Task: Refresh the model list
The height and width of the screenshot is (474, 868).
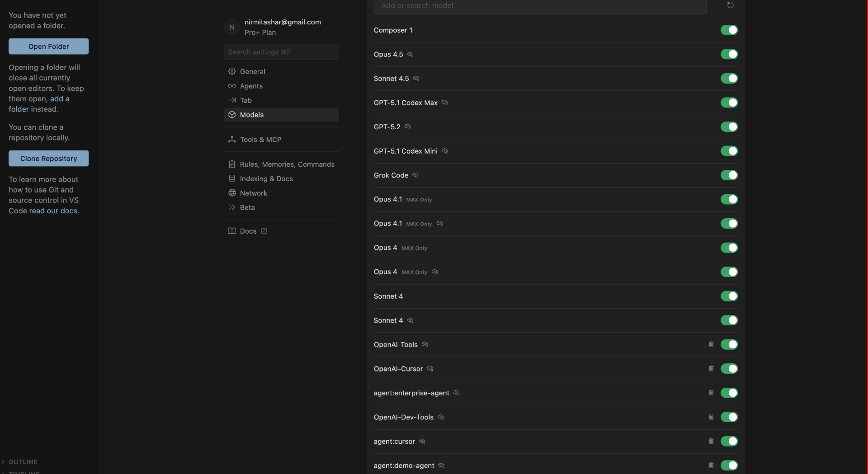Action: click(x=730, y=5)
